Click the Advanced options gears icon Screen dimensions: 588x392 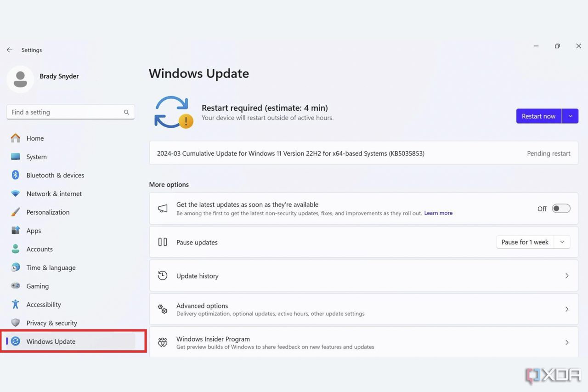coord(163,309)
